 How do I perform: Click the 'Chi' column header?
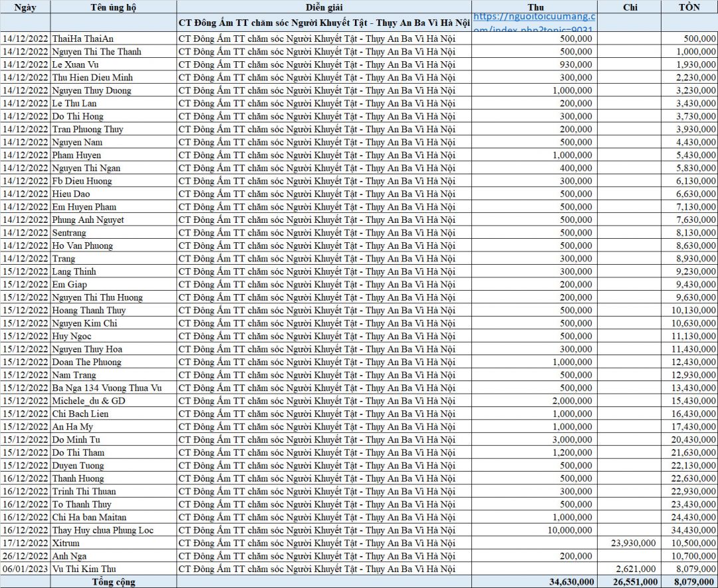click(x=628, y=7)
